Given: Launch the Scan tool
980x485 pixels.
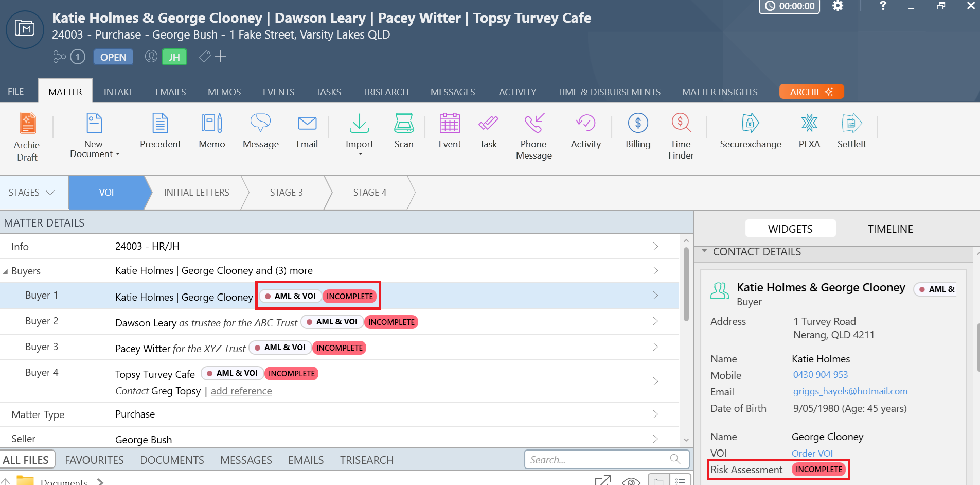Looking at the screenshot, I should pyautogui.click(x=404, y=131).
